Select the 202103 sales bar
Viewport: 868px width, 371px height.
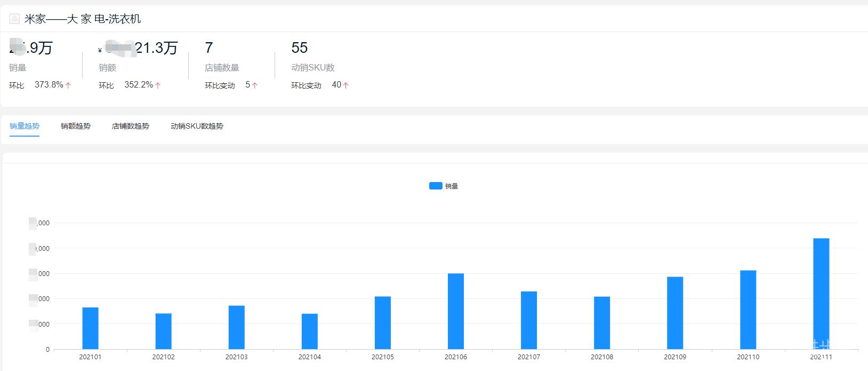point(237,327)
